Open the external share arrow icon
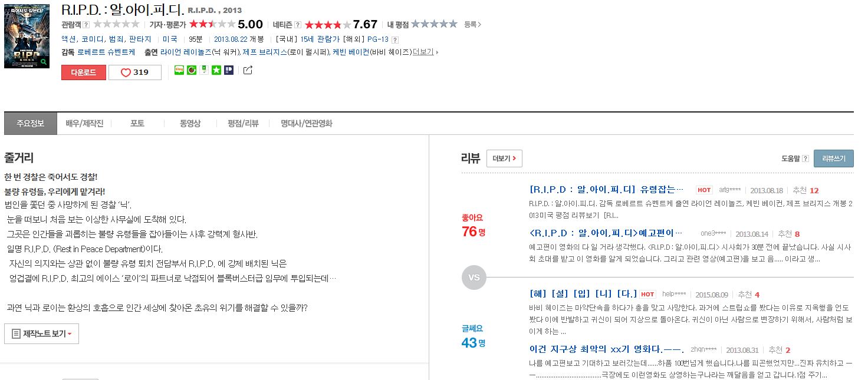Screen dimensions: 868x380 click(248, 70)
